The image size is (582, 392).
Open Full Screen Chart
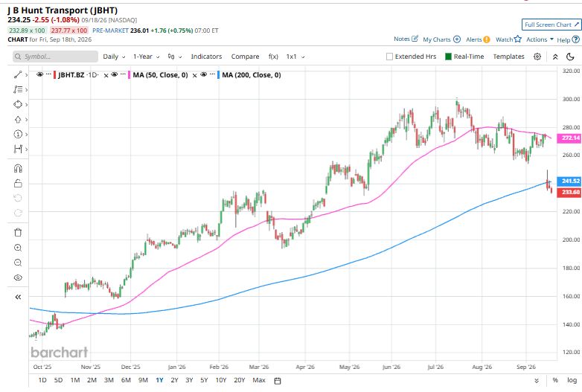click(x=551, y=25)
